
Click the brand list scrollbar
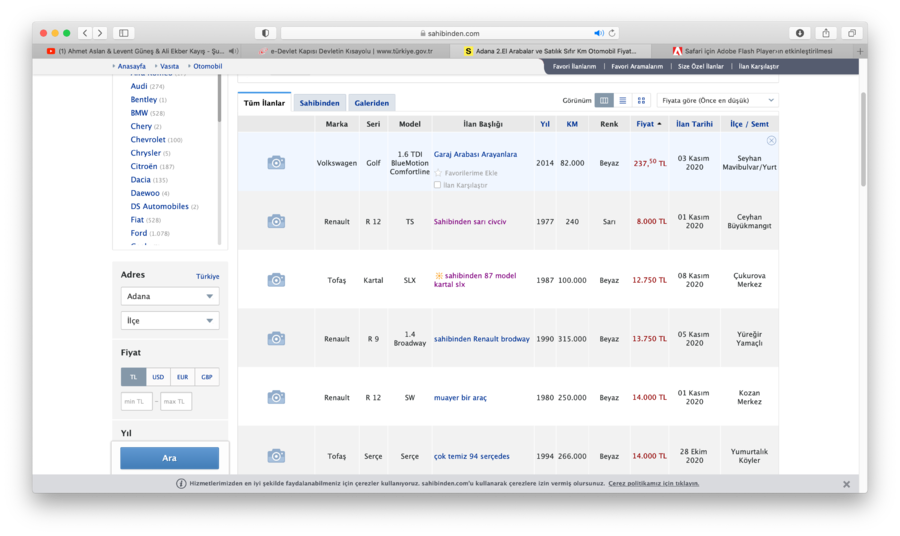point(219,99)
